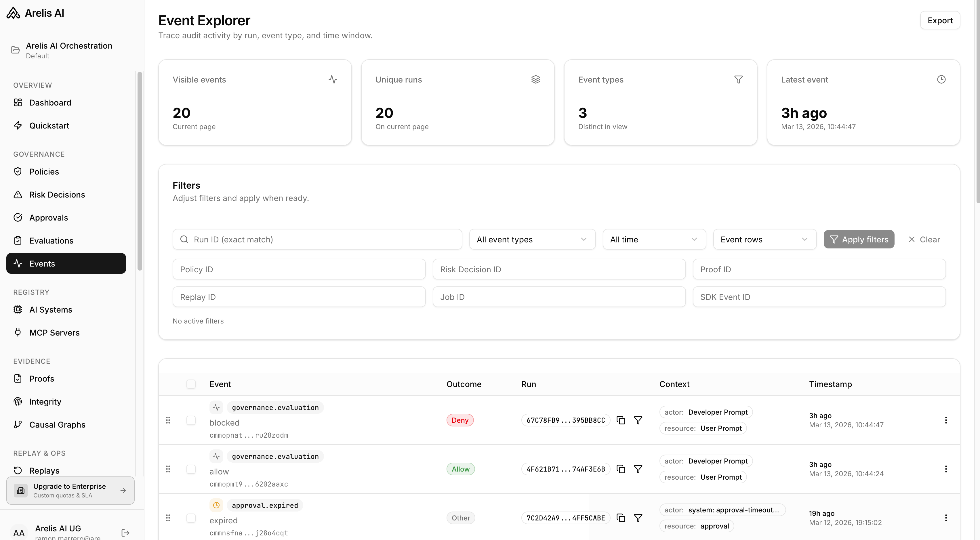Click the activity icon on Visible events card
Screen dimensions: 980x540
tap(333, 79)
